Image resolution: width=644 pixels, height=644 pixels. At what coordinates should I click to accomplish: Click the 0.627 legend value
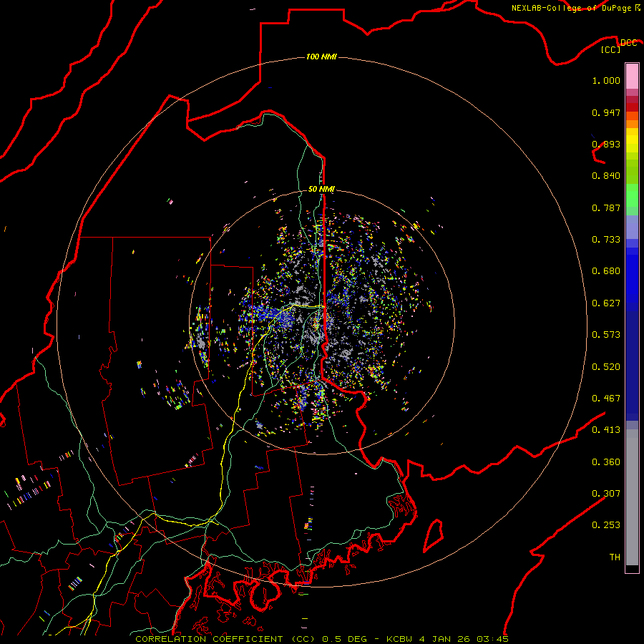pyautogui.click(x=606, y=303)
